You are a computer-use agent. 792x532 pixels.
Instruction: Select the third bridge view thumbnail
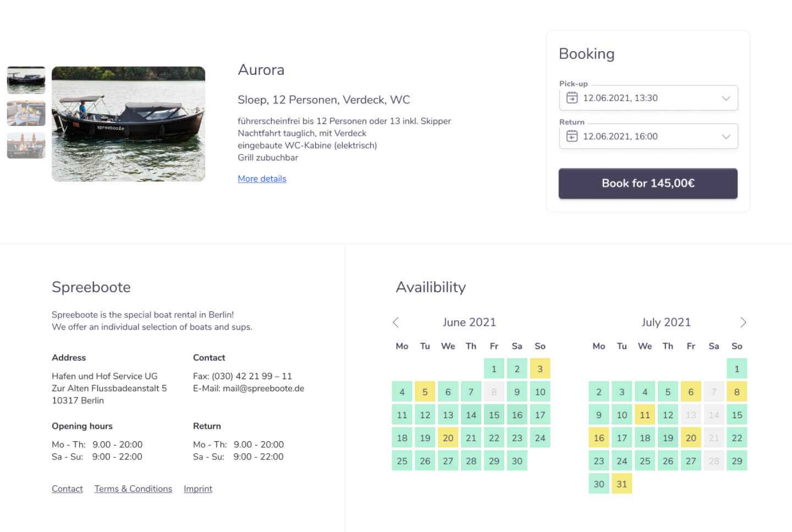(x=26, y=146)
